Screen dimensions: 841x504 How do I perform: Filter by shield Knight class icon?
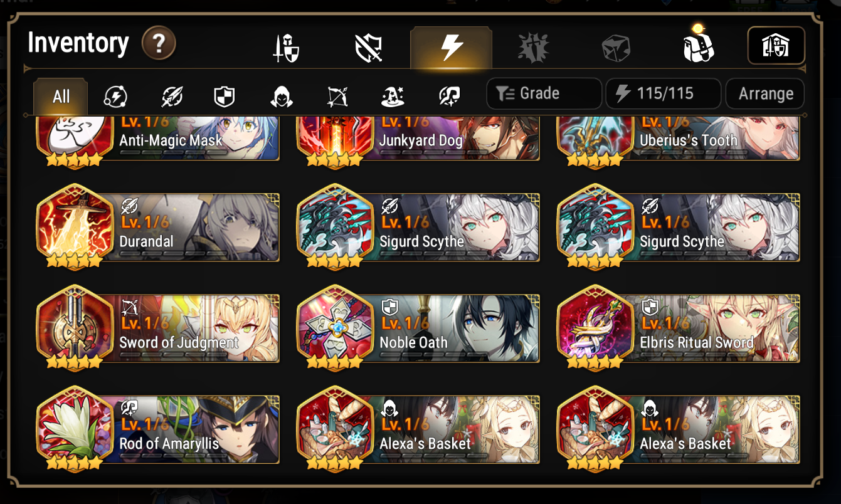pyautogui.click(x=225, y=97)
